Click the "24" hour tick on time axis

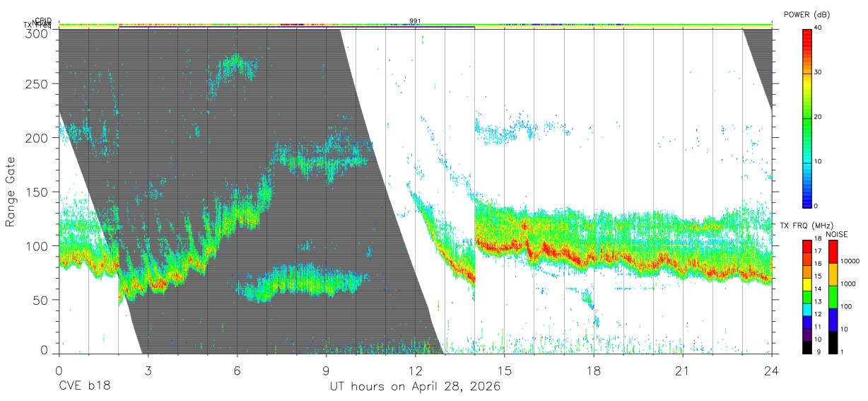pyautogui.click(x=772, y=371)
